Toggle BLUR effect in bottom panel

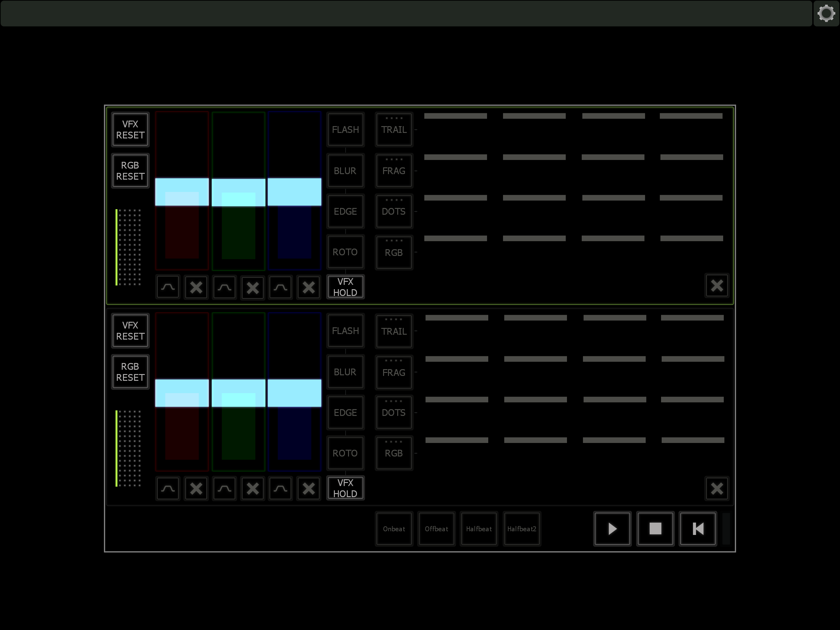pos(345,372)
